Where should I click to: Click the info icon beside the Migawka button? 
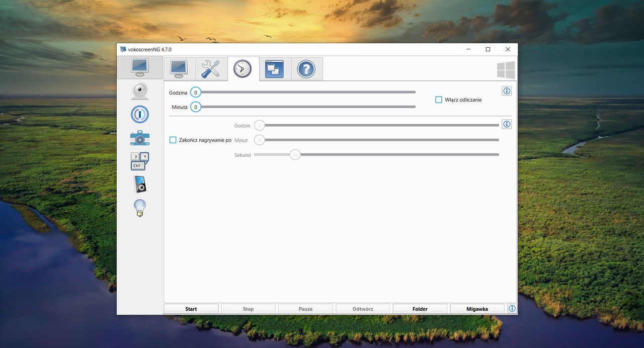[x=512, y=308]
